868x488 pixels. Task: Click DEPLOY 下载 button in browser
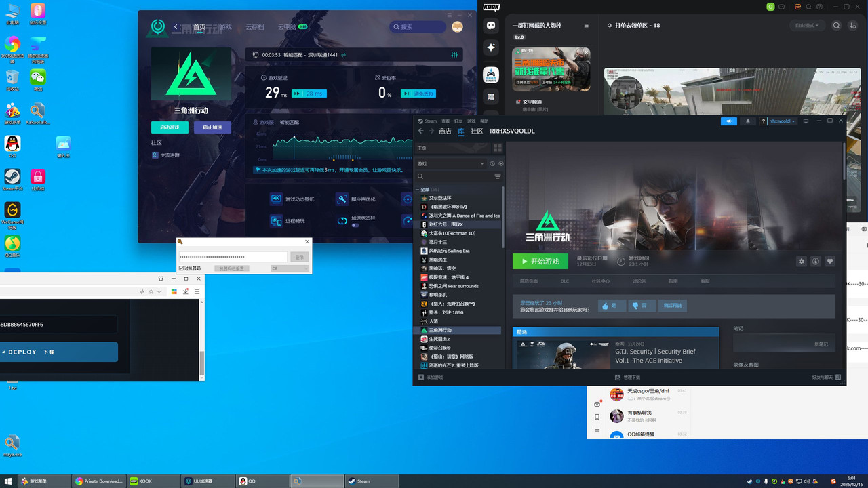click(58, 352)
